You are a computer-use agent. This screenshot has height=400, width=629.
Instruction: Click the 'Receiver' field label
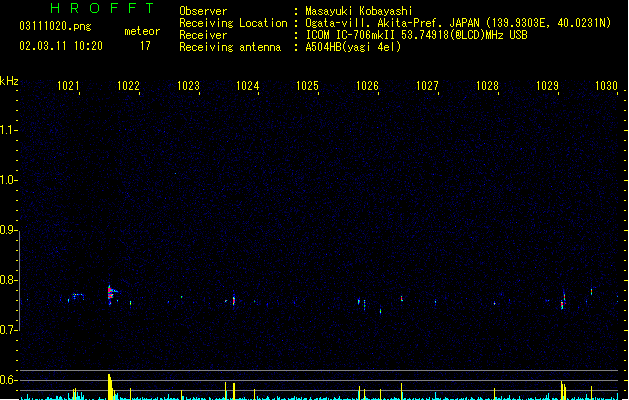(x=203, y=35)
